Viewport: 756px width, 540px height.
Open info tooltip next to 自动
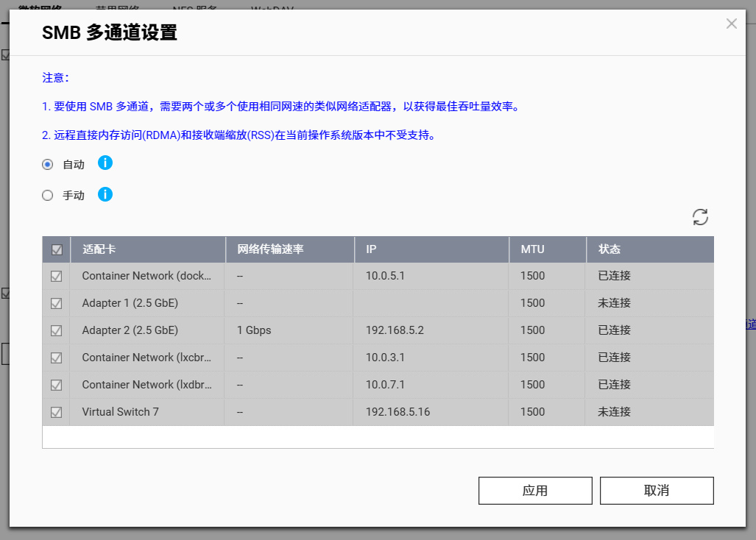[105, 163]
